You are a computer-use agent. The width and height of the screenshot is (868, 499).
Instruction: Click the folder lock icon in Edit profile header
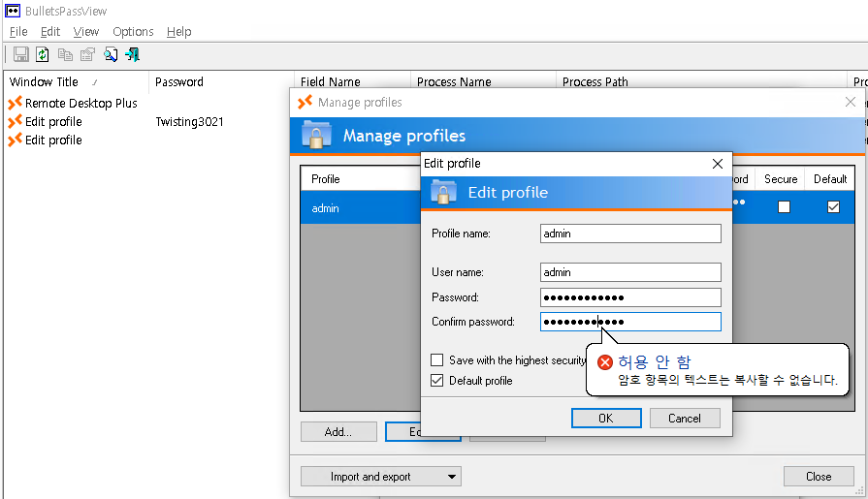443,192
